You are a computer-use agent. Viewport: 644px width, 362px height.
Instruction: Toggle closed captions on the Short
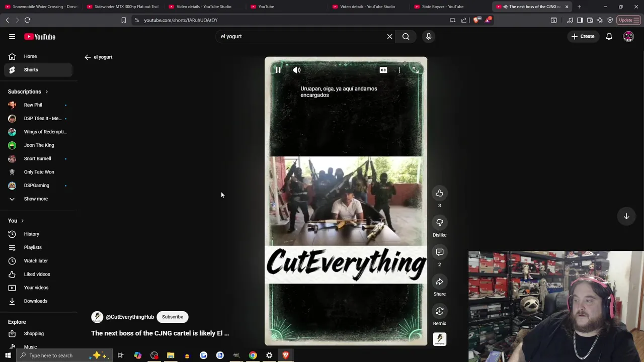(x=383, y=70)
